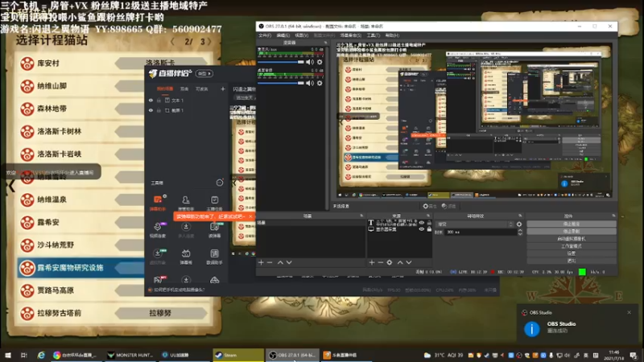Click the toolbox round more icon in 直播伴侣

[x=220, y=183]
